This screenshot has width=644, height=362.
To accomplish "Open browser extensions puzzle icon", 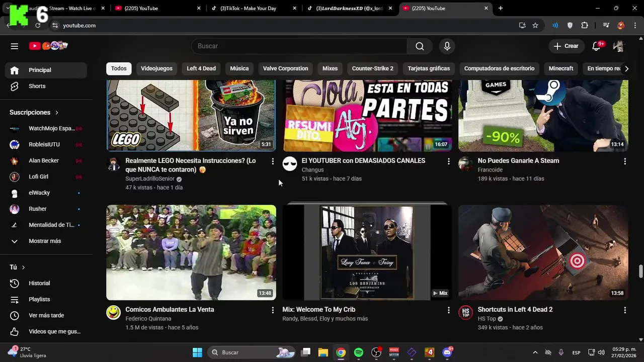I will 585,25.
